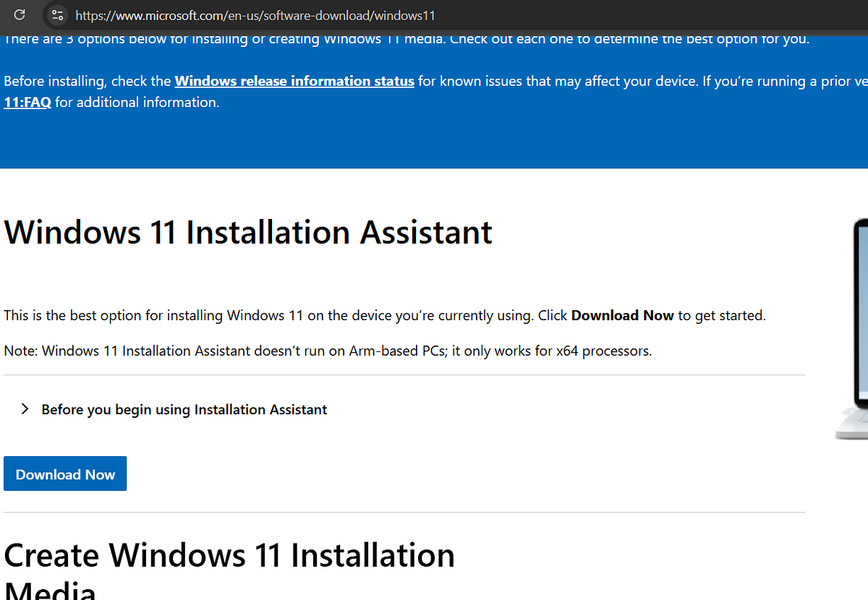Screen dimensions: 868x600
Task: Open the Windows release information status link
Action: click(x=294, y=81)
